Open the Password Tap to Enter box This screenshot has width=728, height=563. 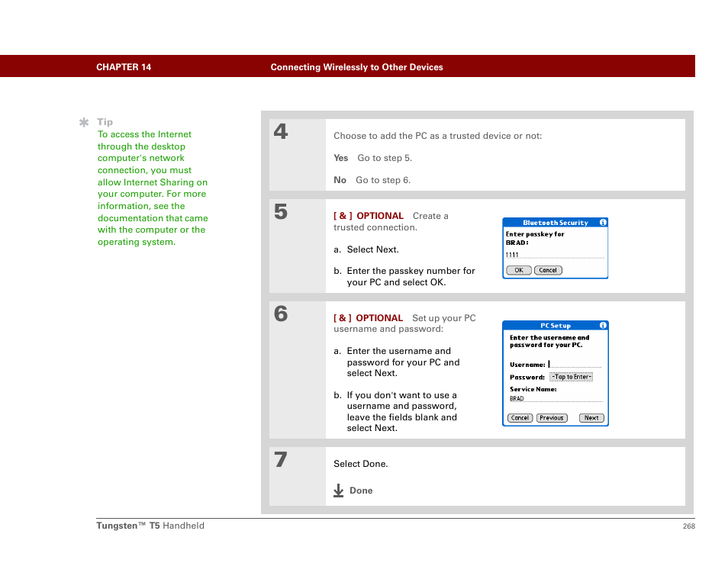click(x=571, y=377)
